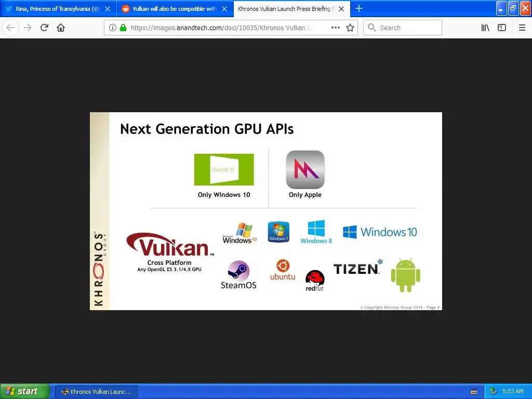The image size is (532, 399).
Task: Open the Windows XP Start menu
Action: pos(24,391)
